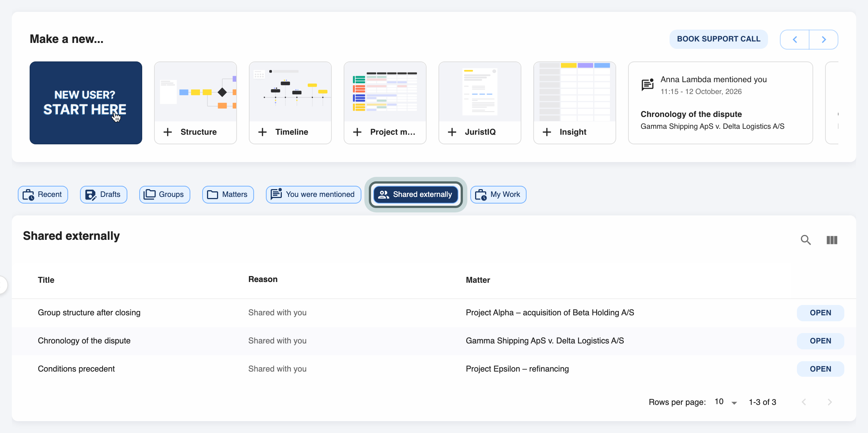Open Anna Lambda mention notification card

(x=721, y=103)
